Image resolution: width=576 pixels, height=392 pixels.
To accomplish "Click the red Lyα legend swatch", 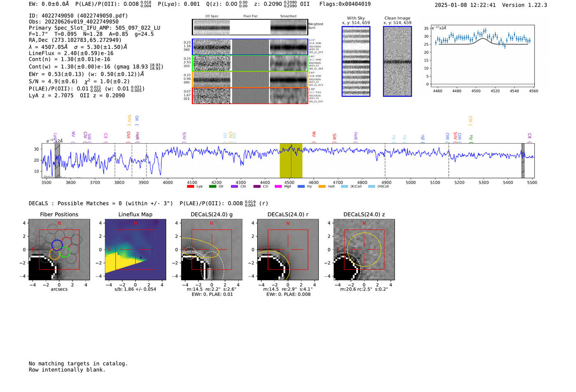I will (x=190, y=187).
